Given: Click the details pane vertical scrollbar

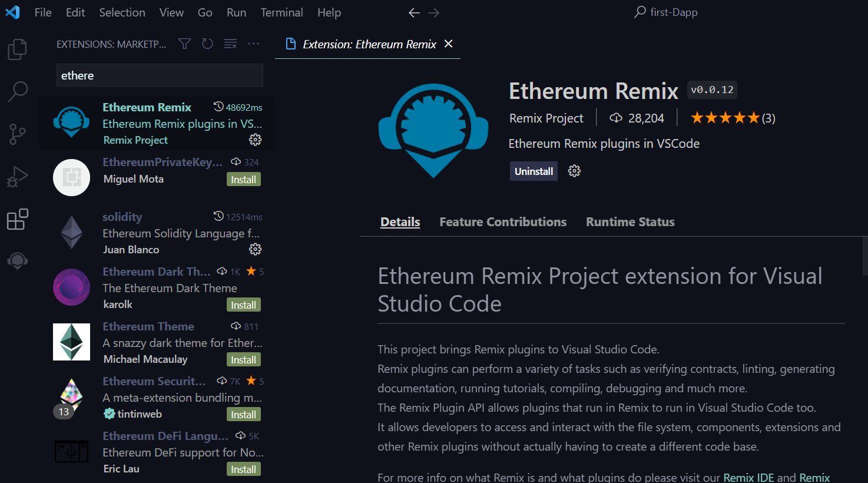Looking at the screenshot, I should pos(864,256).
